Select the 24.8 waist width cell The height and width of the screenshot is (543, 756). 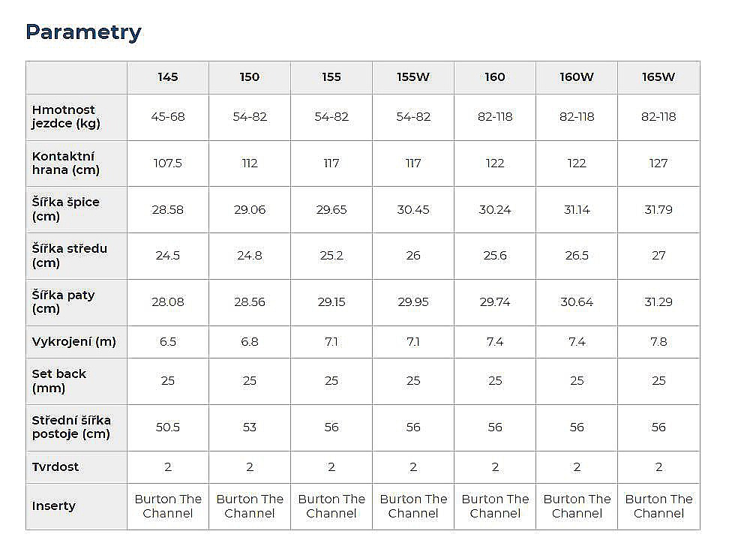click(x=250, y=256)
